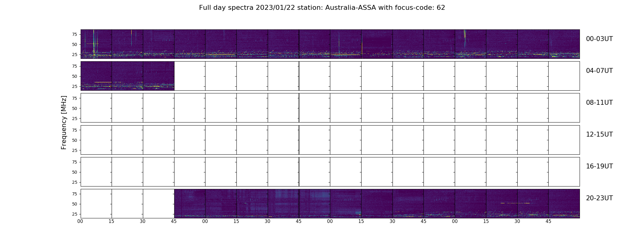The image size is (644, 245).
Task: Click the plot title mentioning Australia-ASSA
Action: [322, 8]
